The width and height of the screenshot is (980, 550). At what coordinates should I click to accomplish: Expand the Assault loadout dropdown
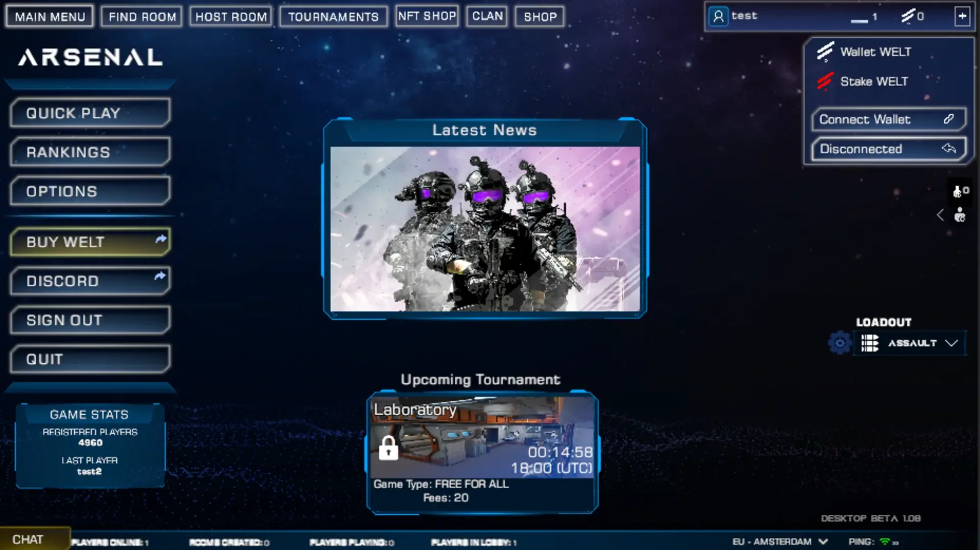tap(951, 343)
